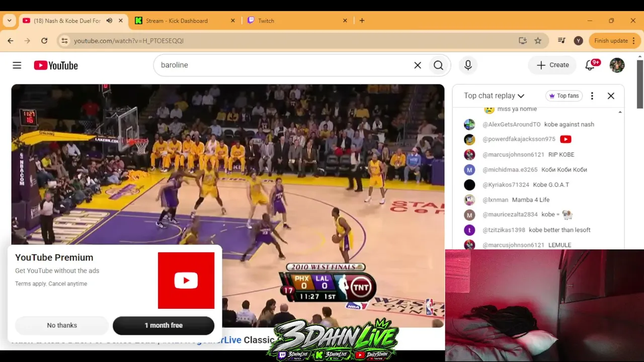Click the username @Kyriakos71324
The height and width of the screenshot is (362, 644).
click(x=506, y=185)
